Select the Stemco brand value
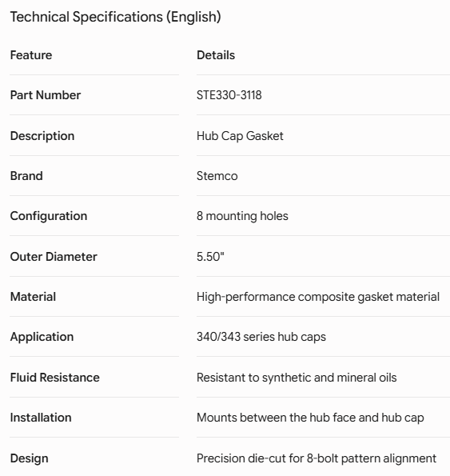The height and width of the screenshot is (476, 450). pyautogui.click(x=217, y=176)
